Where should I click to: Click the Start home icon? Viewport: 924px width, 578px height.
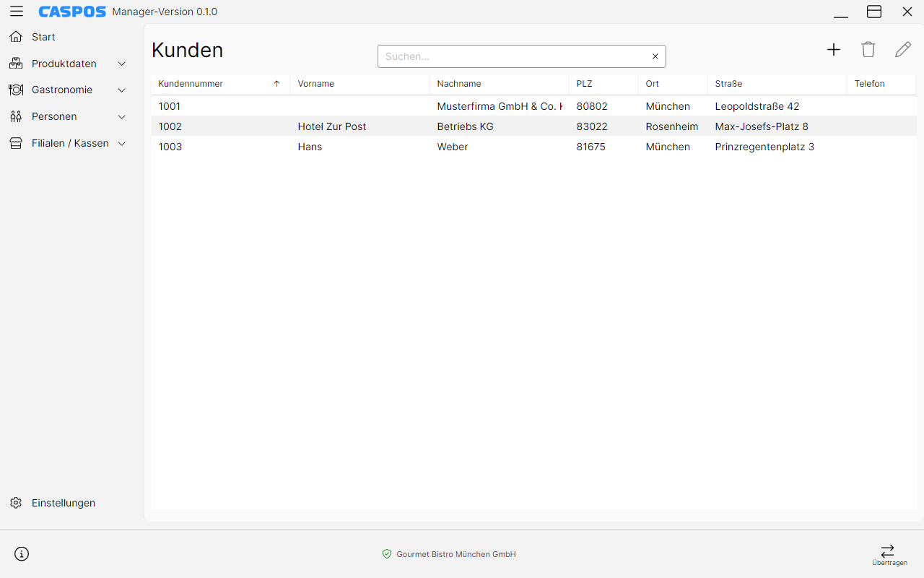pyautogui.click(x=16, y=37)
